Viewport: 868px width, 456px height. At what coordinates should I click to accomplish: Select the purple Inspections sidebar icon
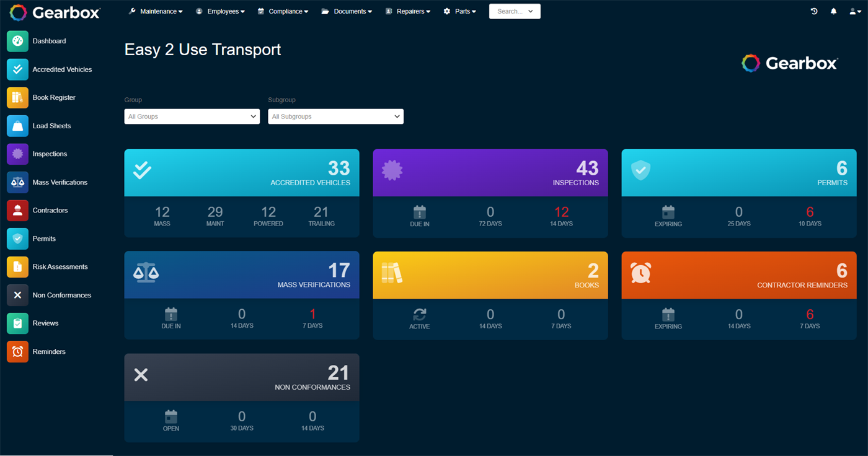click(x=17, y=154)
